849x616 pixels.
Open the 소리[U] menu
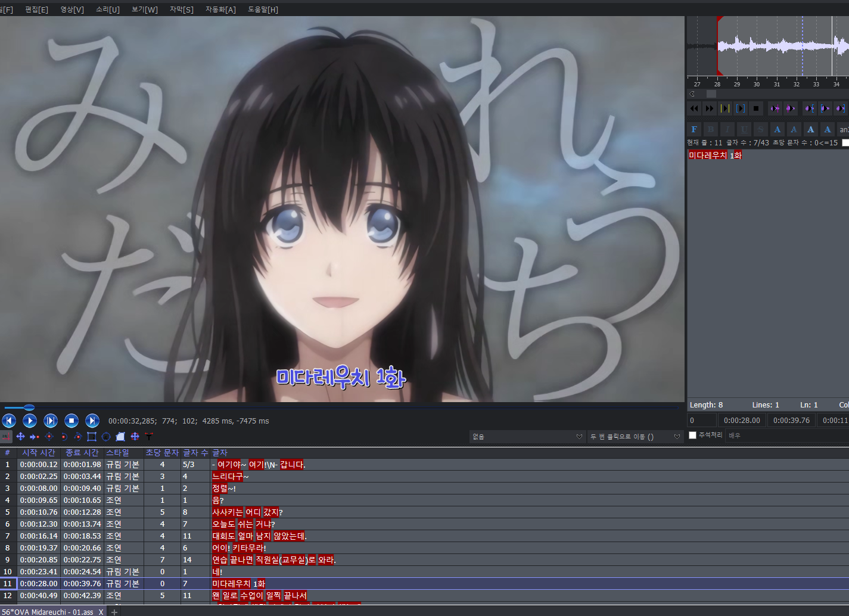click(108, 10)
